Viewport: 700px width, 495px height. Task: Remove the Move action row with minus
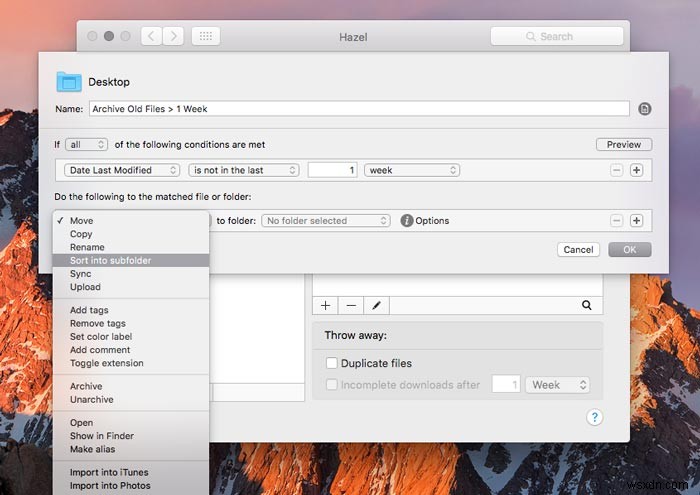pyautogui.click(x=617, y=220)
